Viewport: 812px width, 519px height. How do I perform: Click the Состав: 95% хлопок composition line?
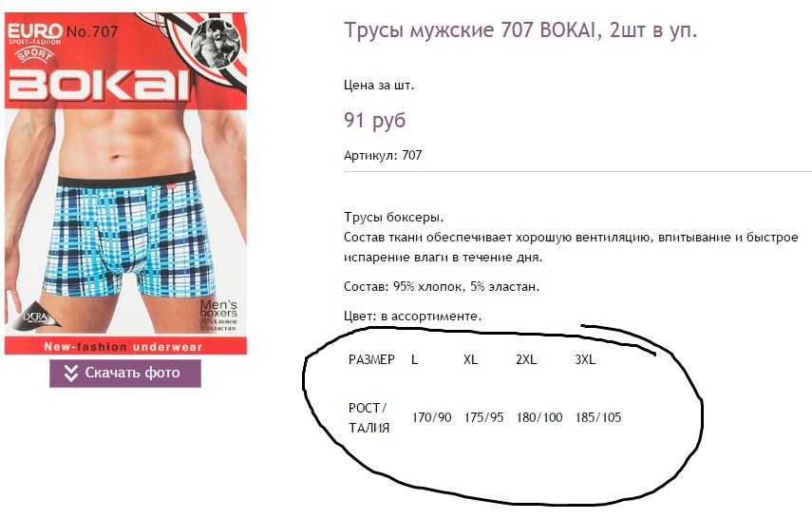442,286
